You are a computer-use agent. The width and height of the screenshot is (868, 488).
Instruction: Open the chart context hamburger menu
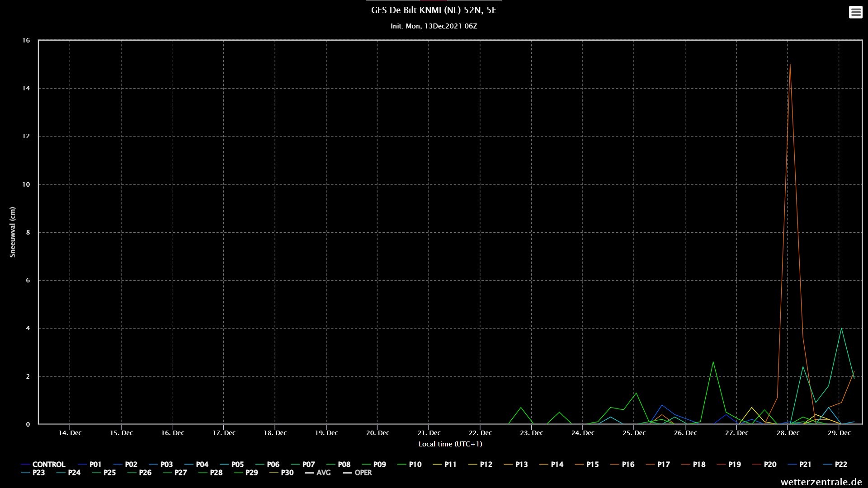click(855, 12)
